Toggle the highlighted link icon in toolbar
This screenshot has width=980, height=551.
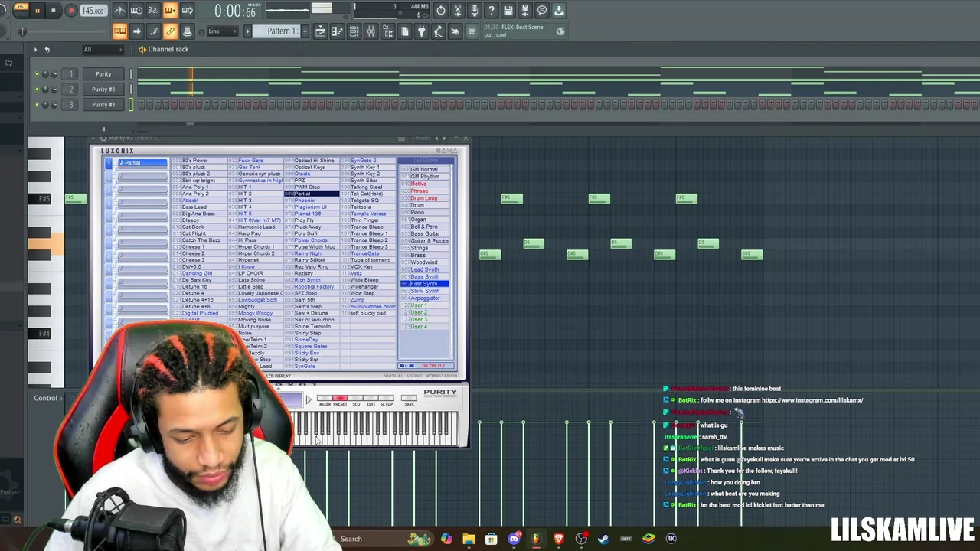[x=170, y=31]
